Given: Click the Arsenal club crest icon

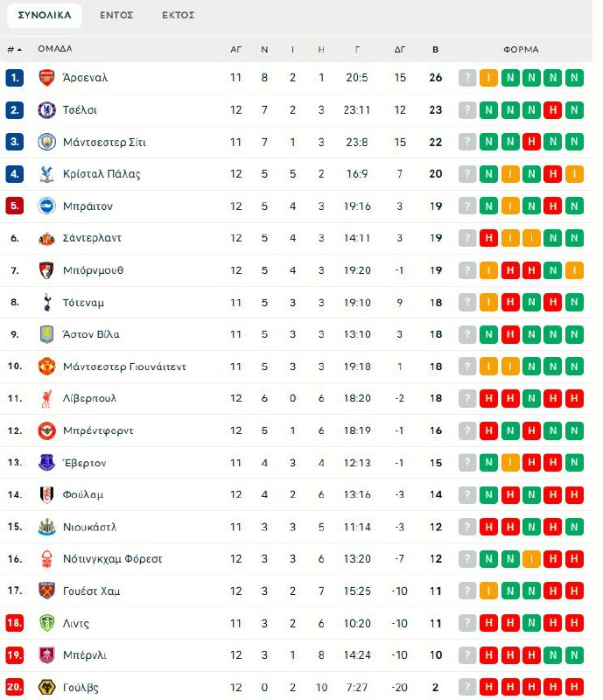Looking at the screenshot, I should [46, 78].
